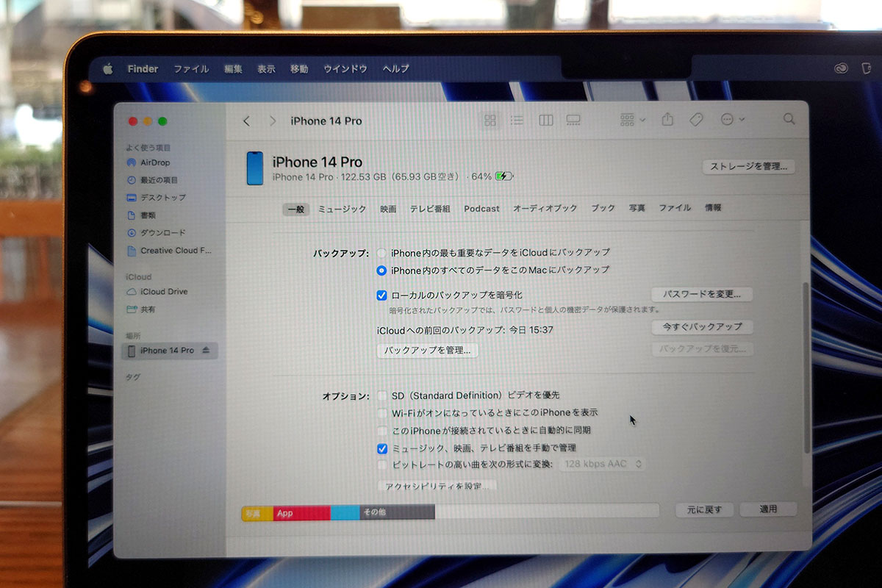Viewport: 882px width, 588px height.
Task: Switch to gallery view
Action: click(573, 120)
